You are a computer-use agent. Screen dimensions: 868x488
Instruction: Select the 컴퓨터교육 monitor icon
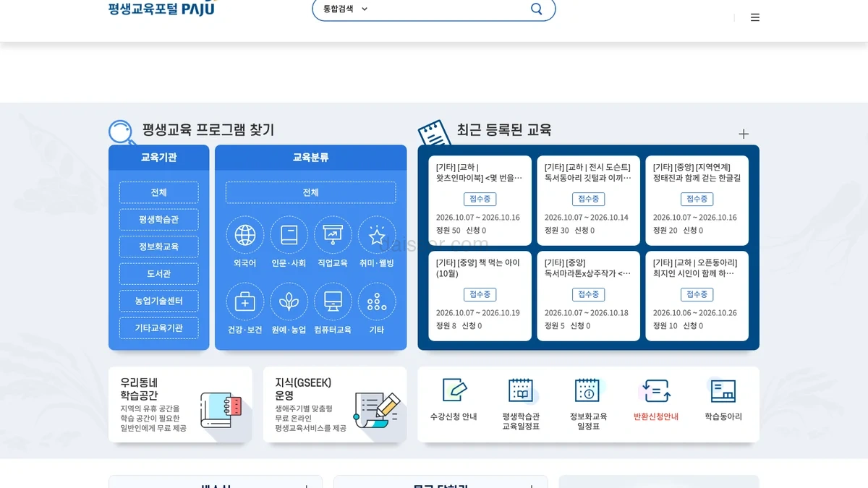click(x=333, y=301)
